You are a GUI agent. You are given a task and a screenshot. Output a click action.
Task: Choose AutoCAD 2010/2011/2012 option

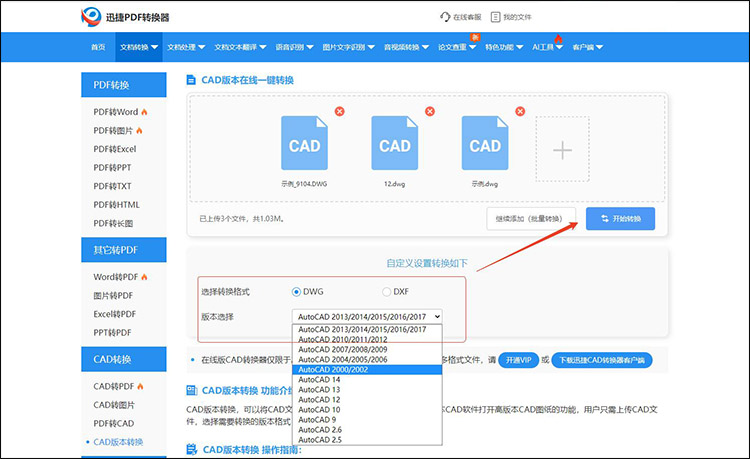[367, 339]
